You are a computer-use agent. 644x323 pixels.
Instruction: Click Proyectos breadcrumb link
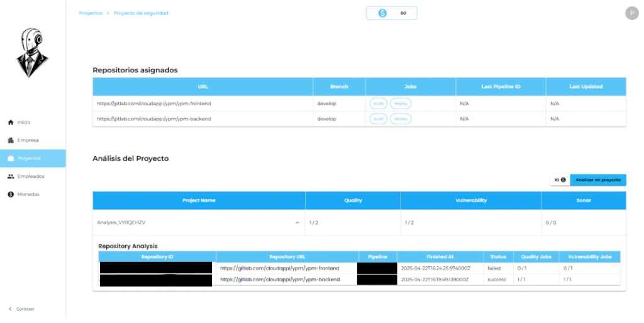pos(91,13)
